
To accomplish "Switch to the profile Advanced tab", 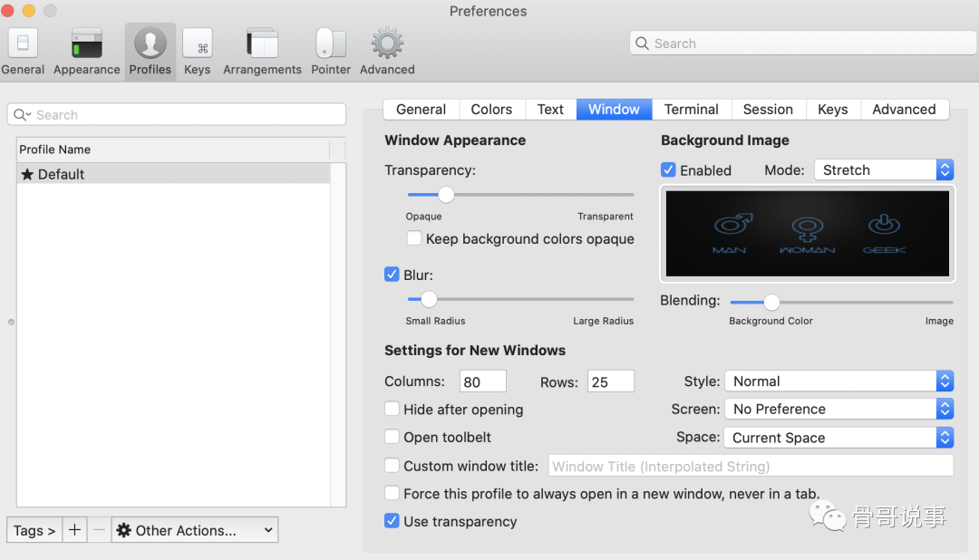I will coord(904,110).
